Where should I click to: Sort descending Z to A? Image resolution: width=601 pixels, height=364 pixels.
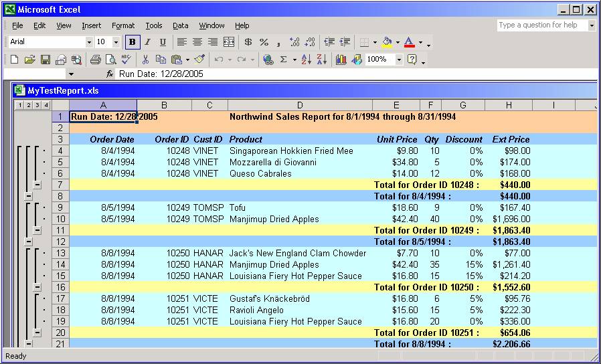point(321,60)
